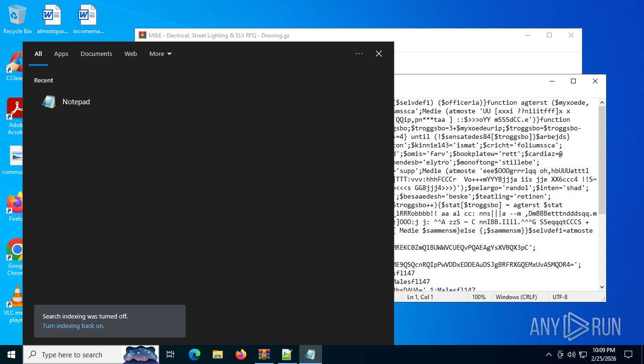
Task: Open the Windows Start menu
Action: click(x=11, y=355)
